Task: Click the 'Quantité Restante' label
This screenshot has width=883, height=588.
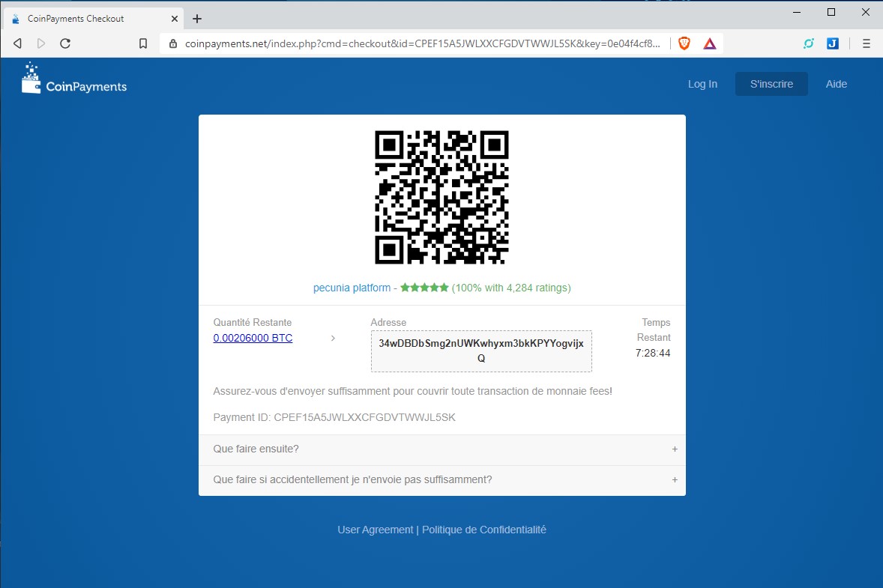Action: click(x=253, y=322)
